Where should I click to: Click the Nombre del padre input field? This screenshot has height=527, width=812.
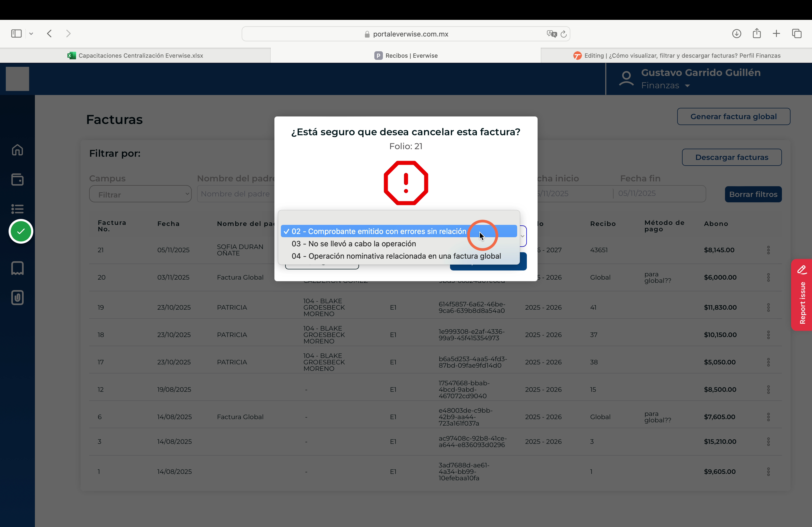[x=236, y=194]
